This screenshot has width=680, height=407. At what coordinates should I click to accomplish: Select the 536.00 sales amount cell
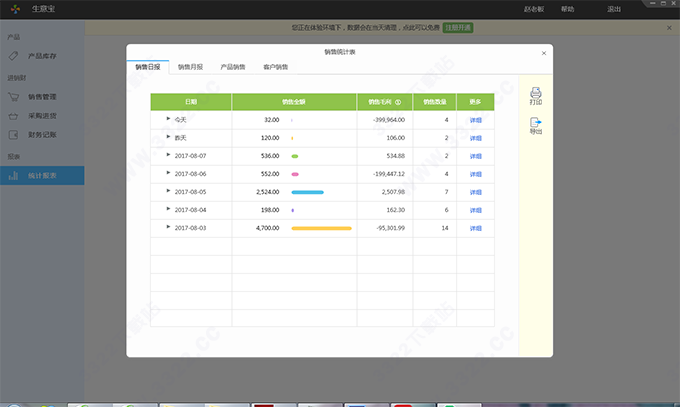270,156
